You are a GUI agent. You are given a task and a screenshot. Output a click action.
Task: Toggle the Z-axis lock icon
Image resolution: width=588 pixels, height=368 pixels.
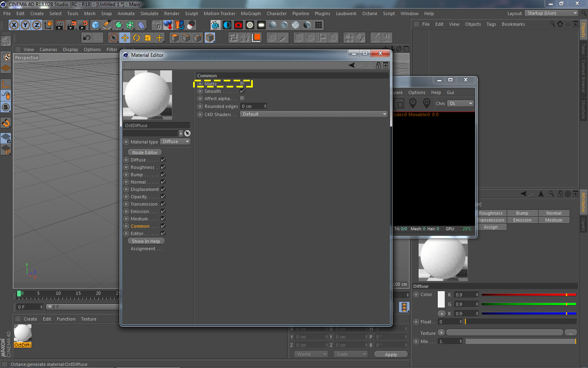click(x=37, y=25)
